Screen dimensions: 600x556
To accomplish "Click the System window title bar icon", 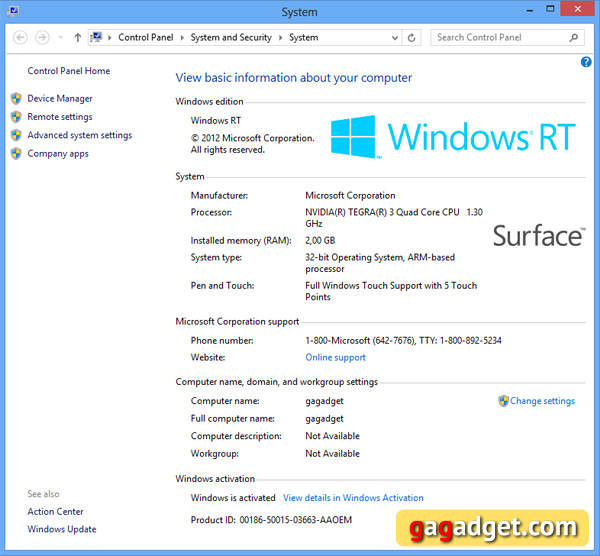I will pyautogui.click(x=13, y=11).
